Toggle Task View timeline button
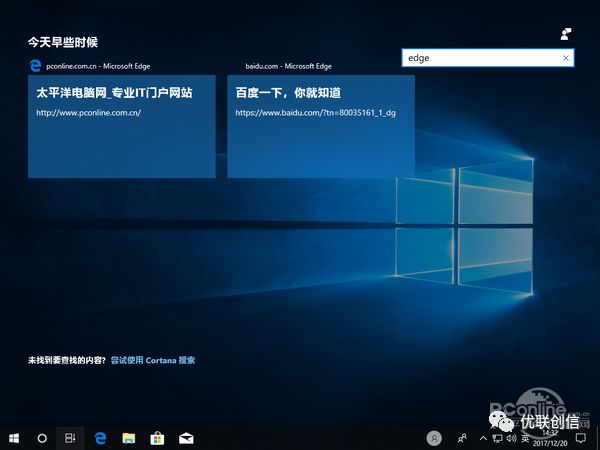Viewport: 600px width, 450px height. [70, 438]
